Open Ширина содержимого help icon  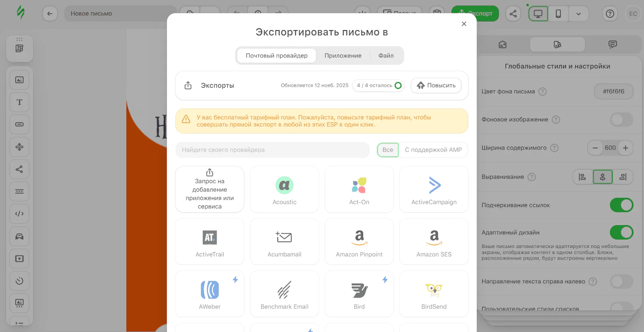554,148
